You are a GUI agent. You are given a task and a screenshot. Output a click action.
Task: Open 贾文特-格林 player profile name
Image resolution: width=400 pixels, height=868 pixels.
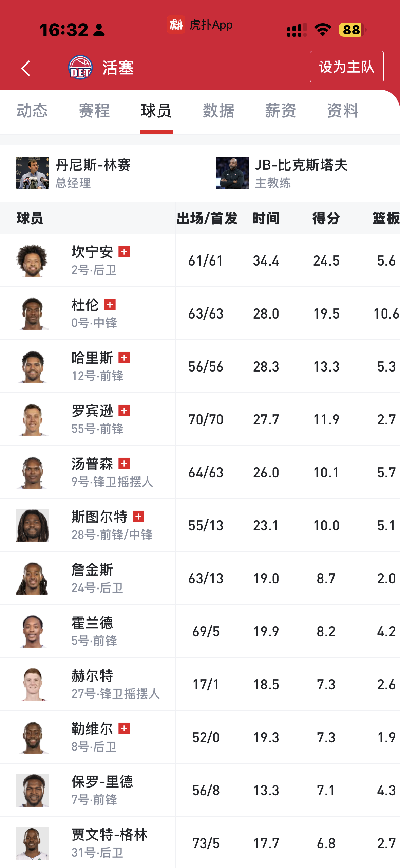point(109,835)
